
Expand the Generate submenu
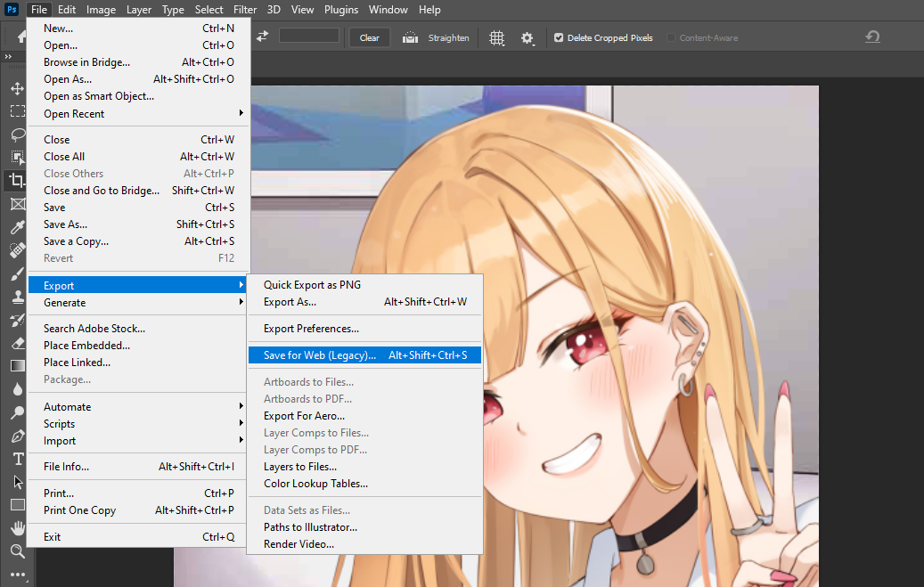139,302
